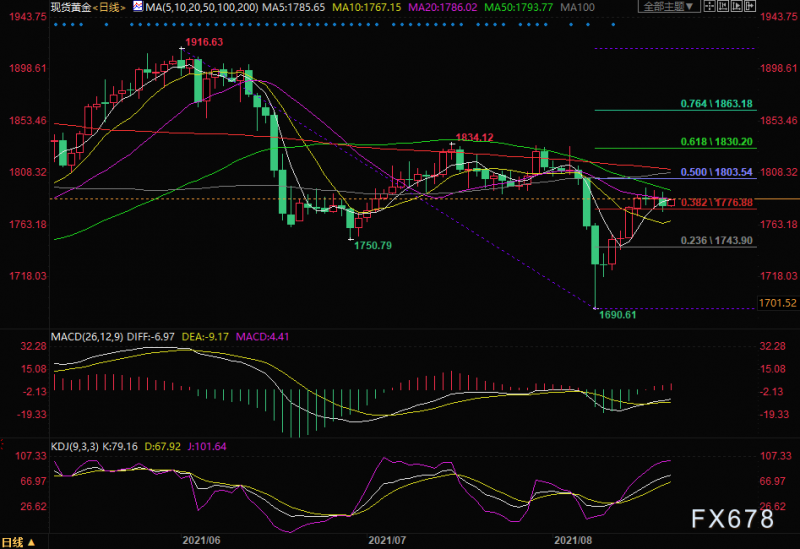
Task: Click the 1750.79 low price label
Action: coord(373,245)
